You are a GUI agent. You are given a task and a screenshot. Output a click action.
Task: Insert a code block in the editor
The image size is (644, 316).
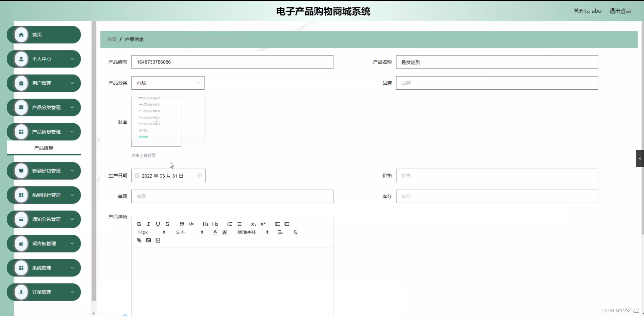[x=192, y=224]
